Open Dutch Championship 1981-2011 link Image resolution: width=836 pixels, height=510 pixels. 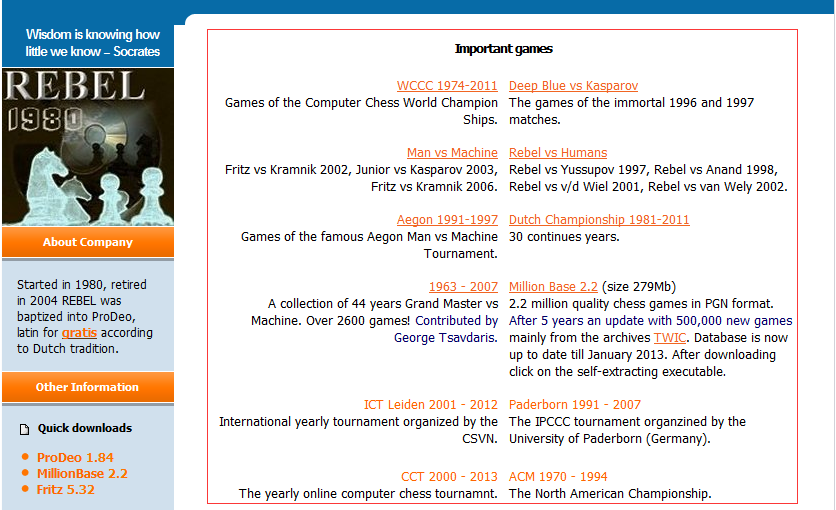tap(599, 220)
